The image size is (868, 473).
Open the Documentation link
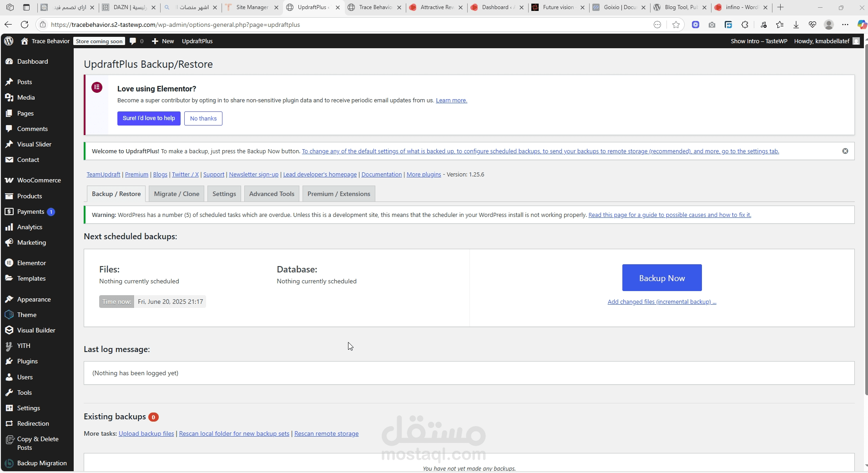click(382, 174)
